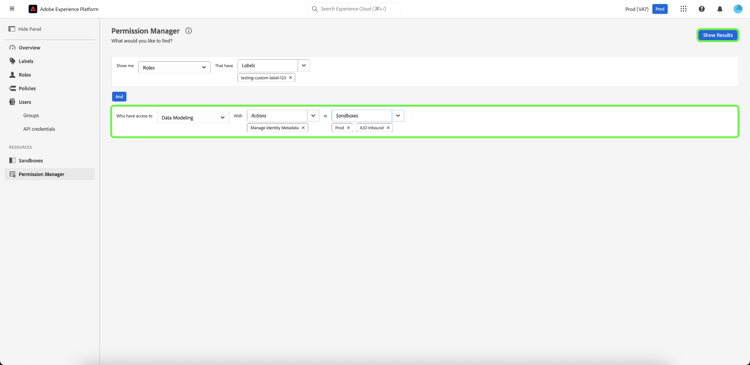Image resolution: width=750 pixels, height=365 pixels.
Task: Remove the Prod sandbox tag
Action: [348, 128]
